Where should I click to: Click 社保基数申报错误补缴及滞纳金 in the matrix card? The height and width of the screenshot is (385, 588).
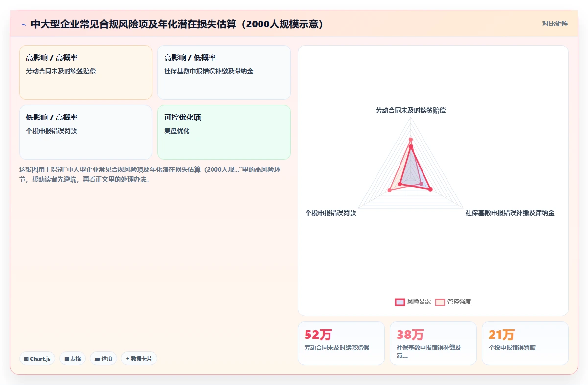(209, 71)
